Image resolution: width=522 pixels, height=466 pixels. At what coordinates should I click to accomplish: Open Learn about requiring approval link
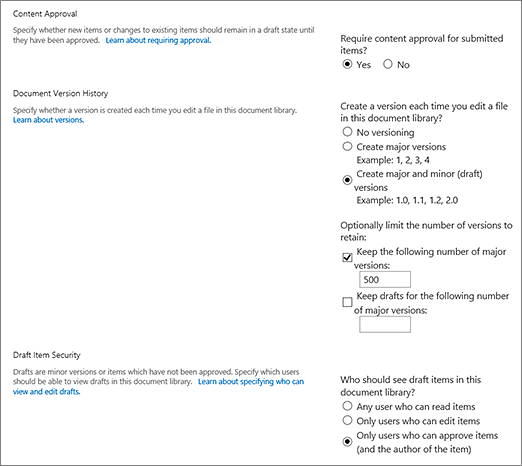point(158,40)
